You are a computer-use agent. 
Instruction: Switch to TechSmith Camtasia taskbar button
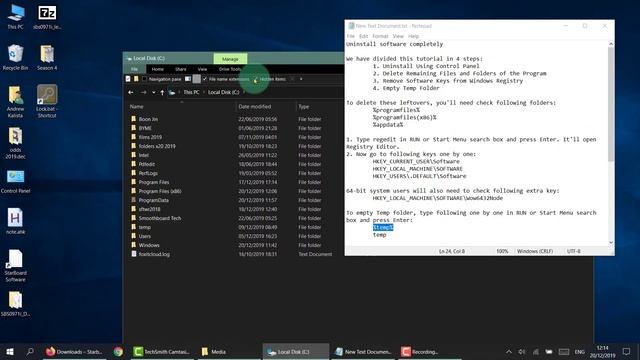(x=162, y=351)
